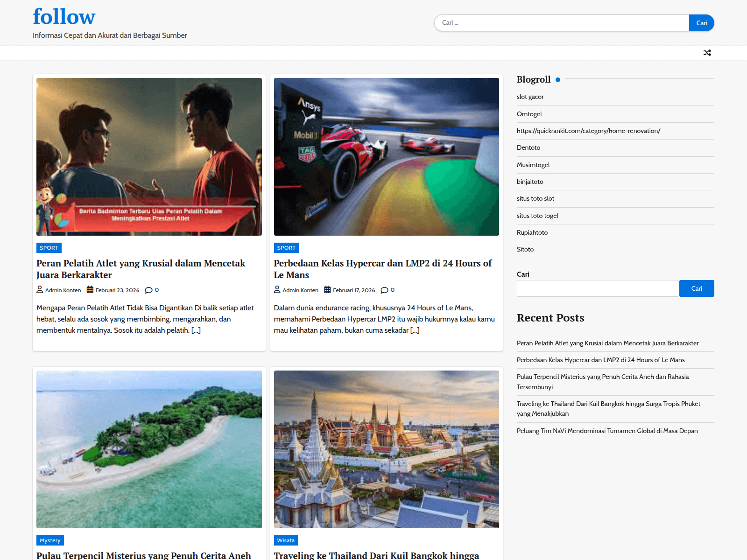Open Rupiahtoto blogroll link
The width and height of the screenshot is (747, 560).
(532, 233)
